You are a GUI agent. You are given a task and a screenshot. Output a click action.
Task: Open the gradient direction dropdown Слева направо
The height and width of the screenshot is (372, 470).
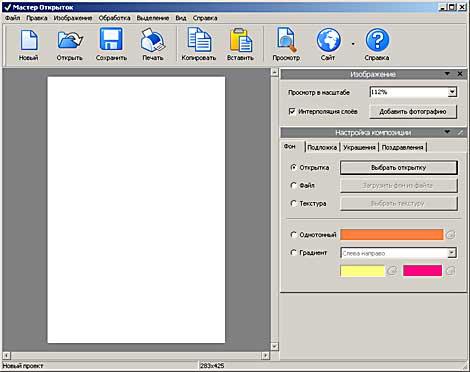[x=452, y=253]
